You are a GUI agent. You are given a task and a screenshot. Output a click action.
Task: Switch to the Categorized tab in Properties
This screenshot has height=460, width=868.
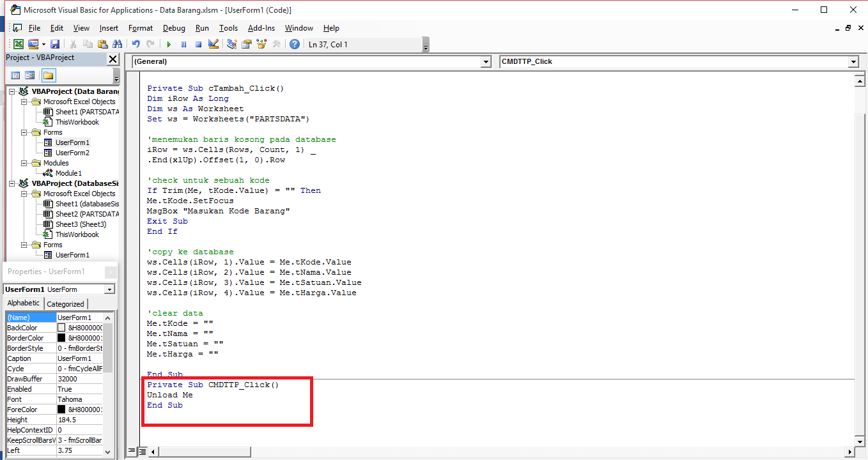click(65, 303)
